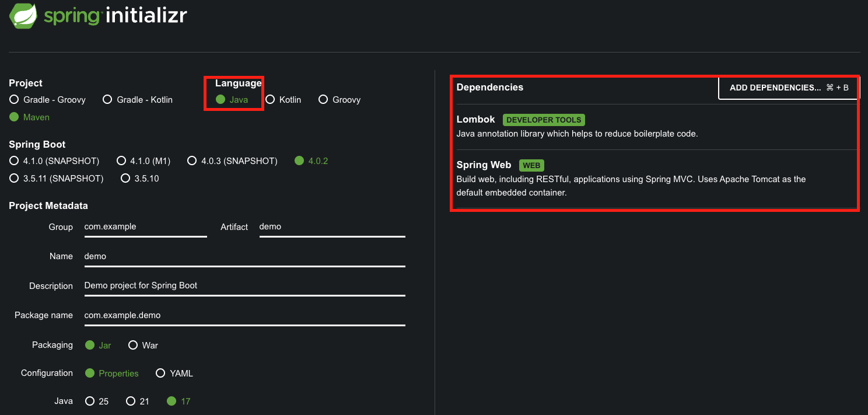The image size is (868, 415).
Task: Choose Java version 21
Action: tap(131, 402)
